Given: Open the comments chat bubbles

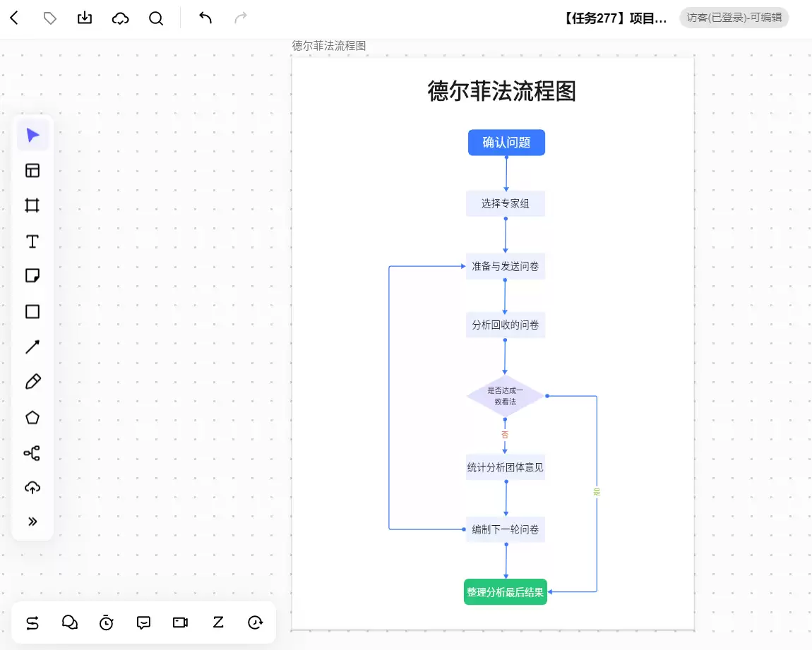Looking at the screenshot, I should pos(70,622).
